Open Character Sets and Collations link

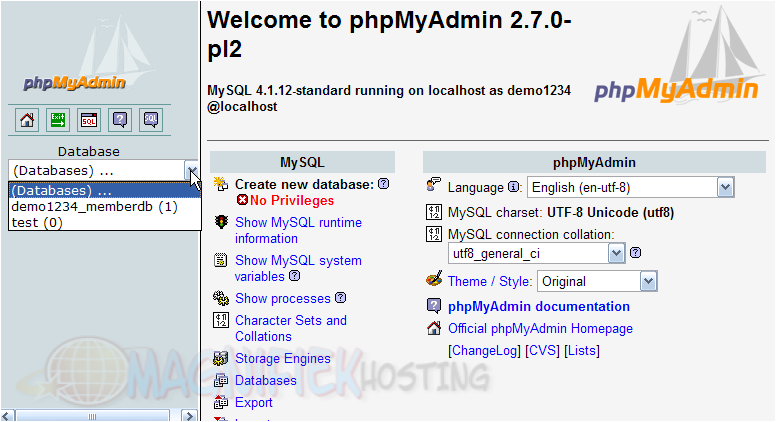click(291, 328)
